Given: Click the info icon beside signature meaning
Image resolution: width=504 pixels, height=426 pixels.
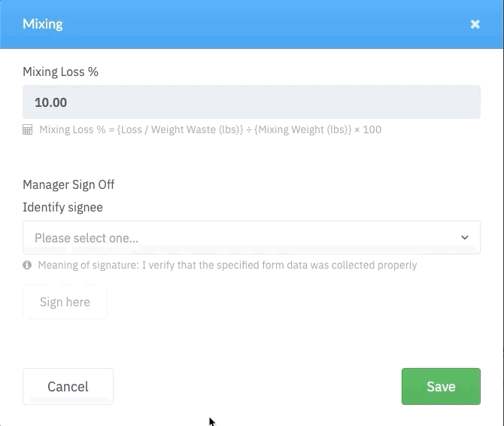Looking at the screenshot, I should 27,265.
